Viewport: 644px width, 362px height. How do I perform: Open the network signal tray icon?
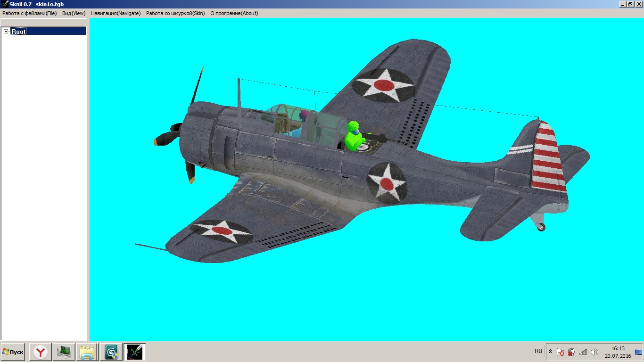point(583,352)
